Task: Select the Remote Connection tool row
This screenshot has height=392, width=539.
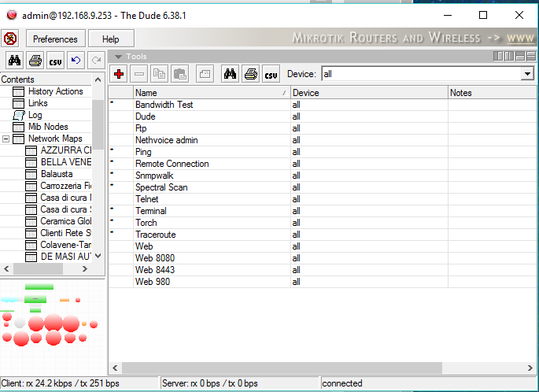Action: pyautogui.click(x=323, y=164)
